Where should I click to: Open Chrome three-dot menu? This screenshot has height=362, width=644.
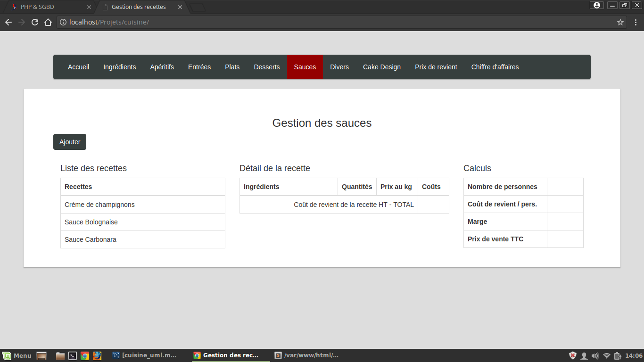coord(636,22)
